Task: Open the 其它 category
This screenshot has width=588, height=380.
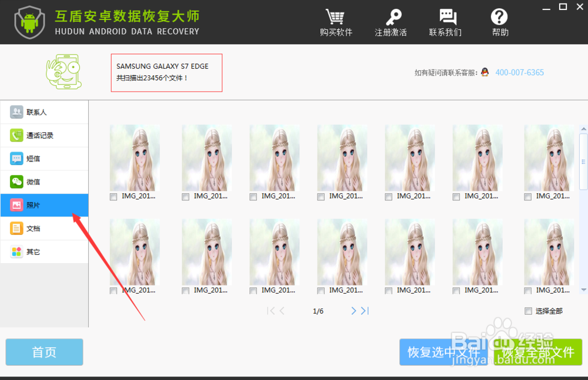Action: (x=44, y=251)
